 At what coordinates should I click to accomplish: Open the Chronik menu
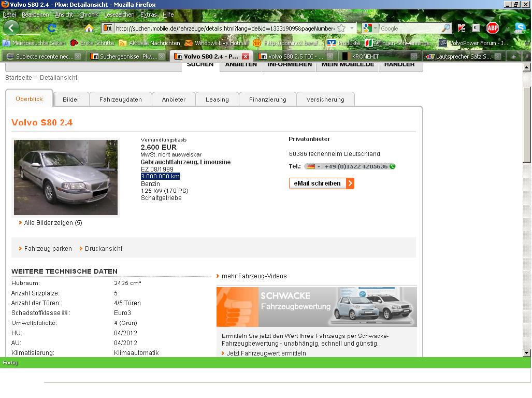pos(89,15)
